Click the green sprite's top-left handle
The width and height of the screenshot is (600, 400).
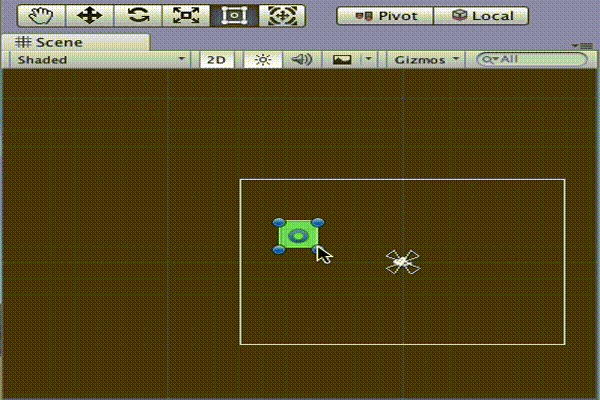pos(279,223)
